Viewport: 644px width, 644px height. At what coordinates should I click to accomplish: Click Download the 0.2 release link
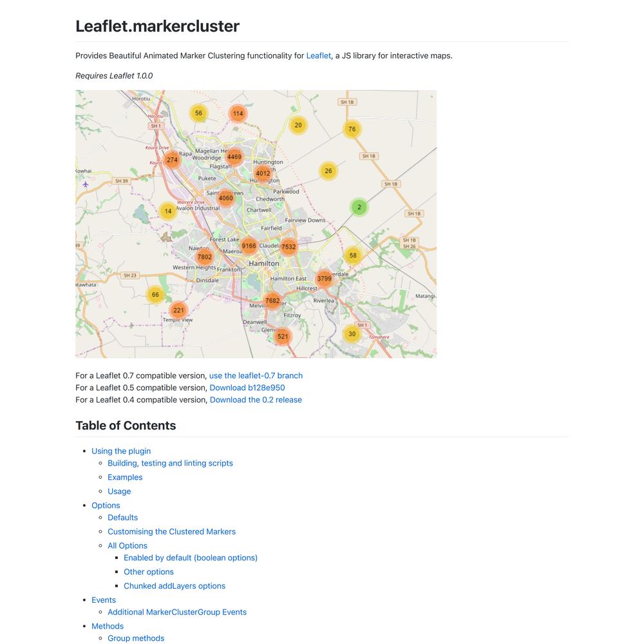pyautogui.click(x=256, y=400)
